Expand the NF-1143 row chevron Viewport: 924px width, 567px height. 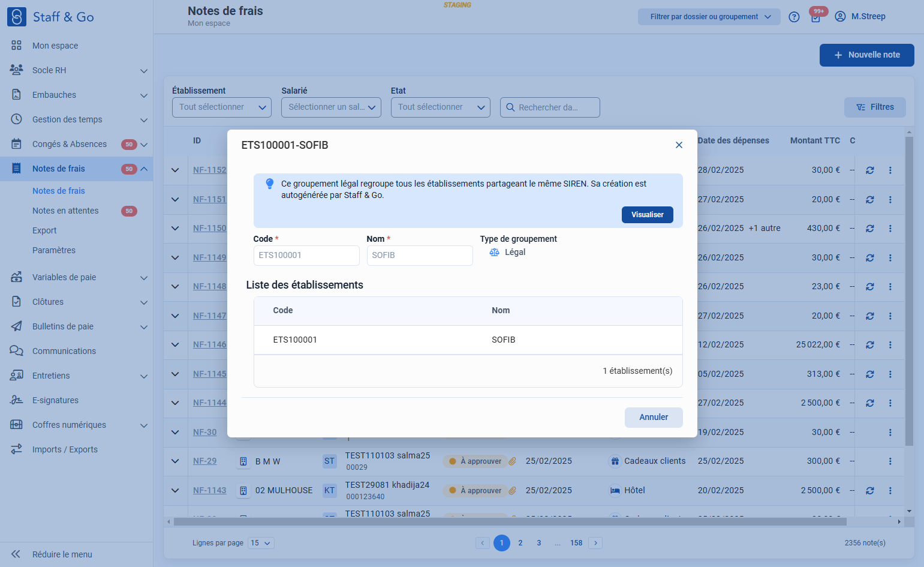point(175,491)
